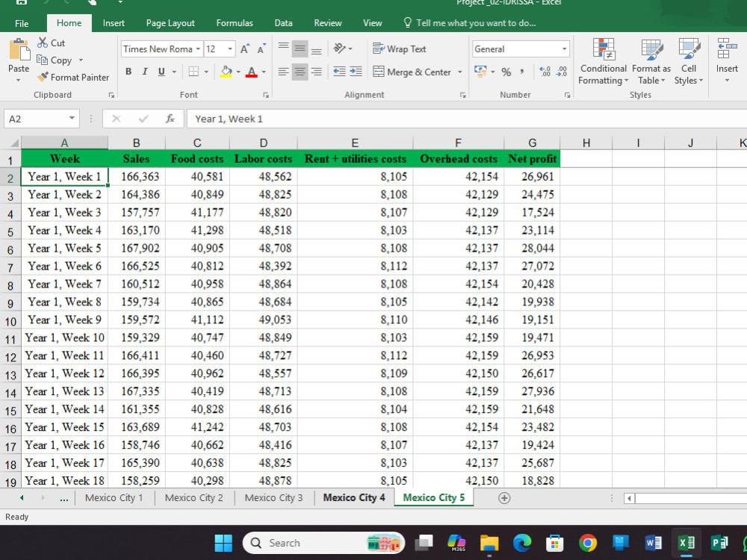Open Chrome from taskbar
The width and height of the screenshot is (747, 560).
(587, 543)
